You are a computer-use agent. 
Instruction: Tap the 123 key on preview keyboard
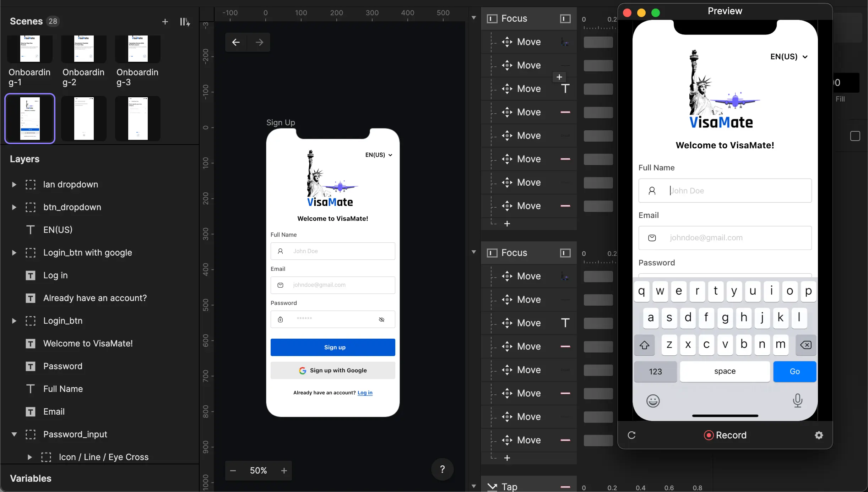click(655, 371)
